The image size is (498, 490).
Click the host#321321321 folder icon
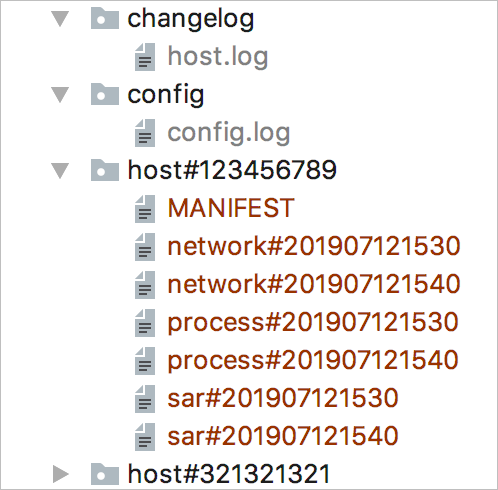pyautogui.click(x=105, y=474)
